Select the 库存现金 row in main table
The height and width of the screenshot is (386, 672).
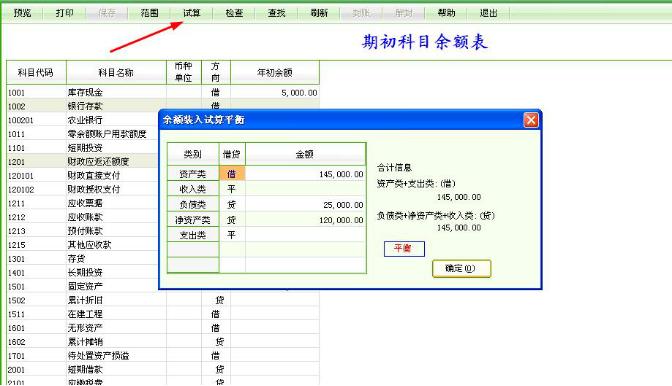[163, 93]
